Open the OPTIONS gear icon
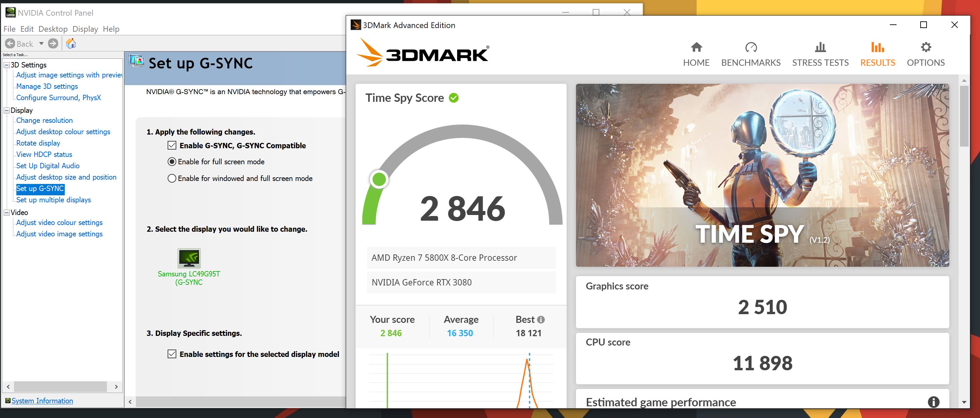Image resolution: width=980 pixels, height=418 pixels. pyautogui.click(x=926, y=47)
